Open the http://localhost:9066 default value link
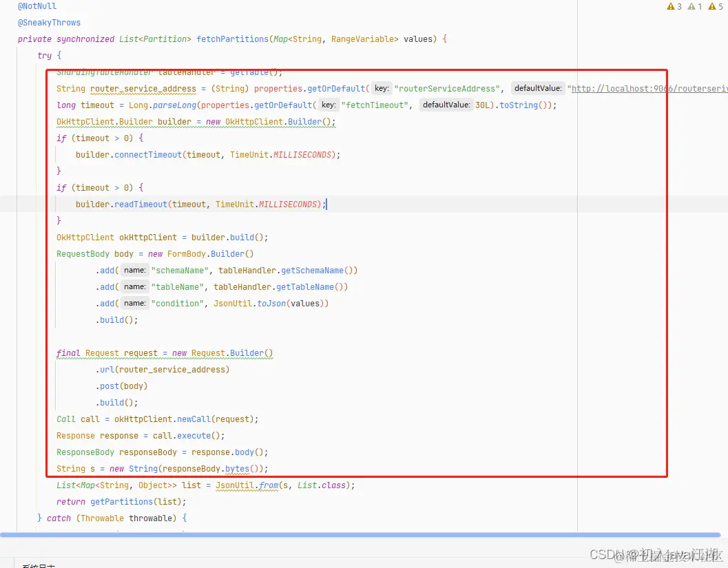 pyautogui.click(x=649, y=89)
